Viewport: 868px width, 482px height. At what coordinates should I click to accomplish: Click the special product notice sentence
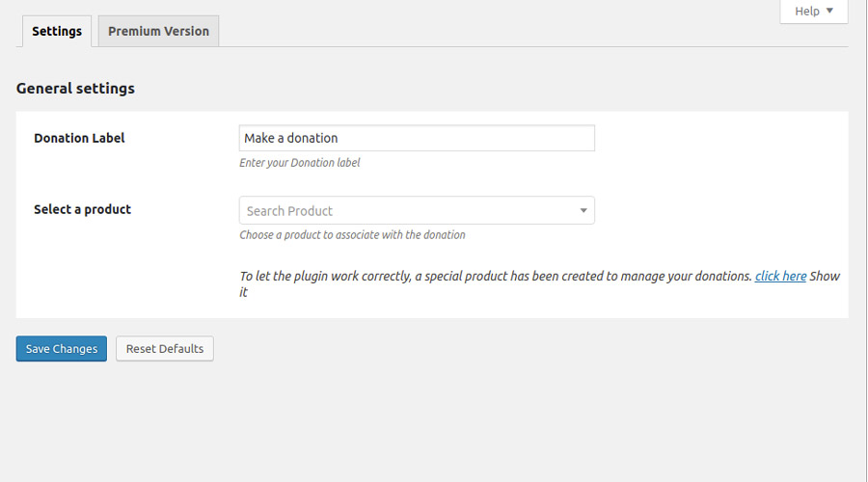(x=495, y=276)
